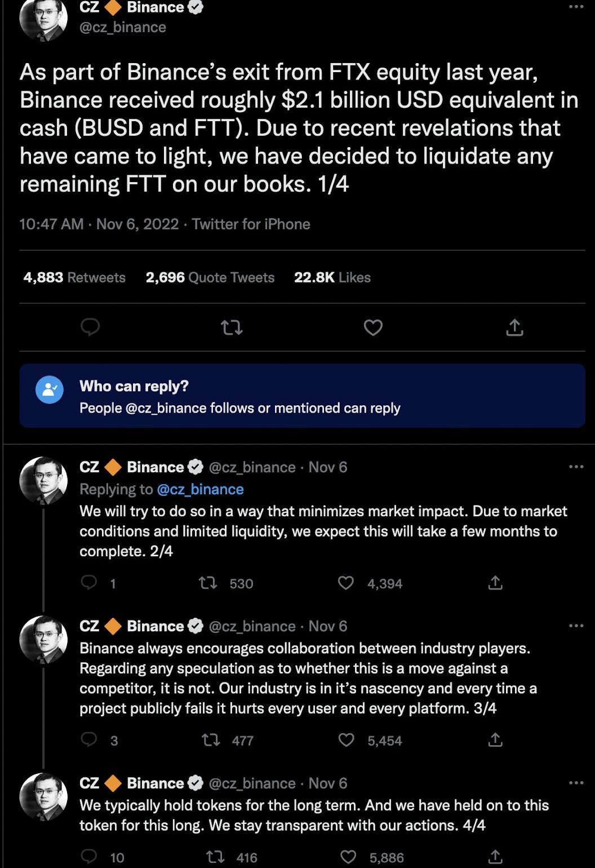Image resolution: width=595 pixels, height=868 pixels.
Task: Share the 3/4 reply tweet
Action: click(x=495, y=739)
